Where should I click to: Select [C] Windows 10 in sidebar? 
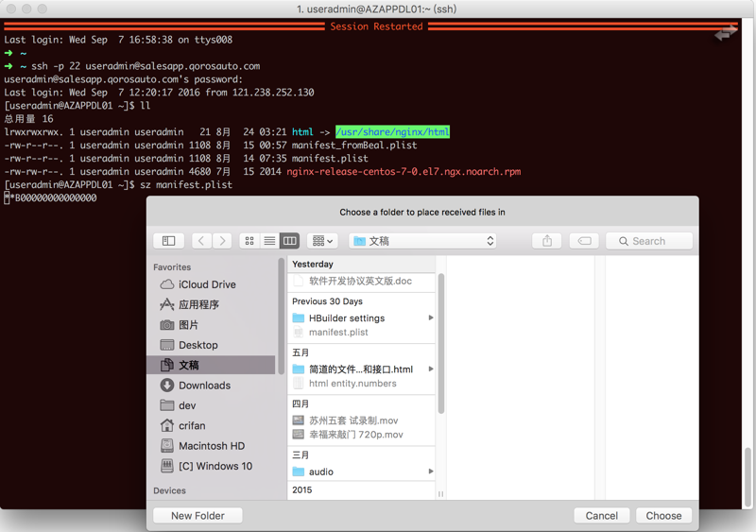[212, 467]
